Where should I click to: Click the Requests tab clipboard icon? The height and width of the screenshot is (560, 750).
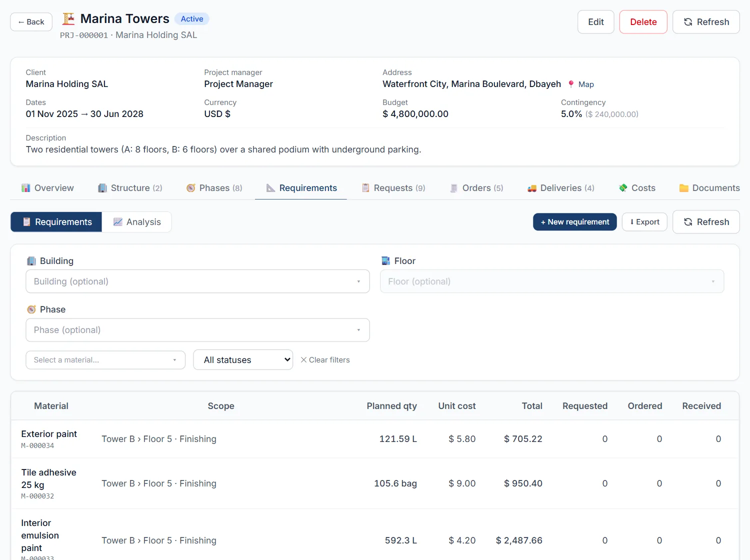365,188
